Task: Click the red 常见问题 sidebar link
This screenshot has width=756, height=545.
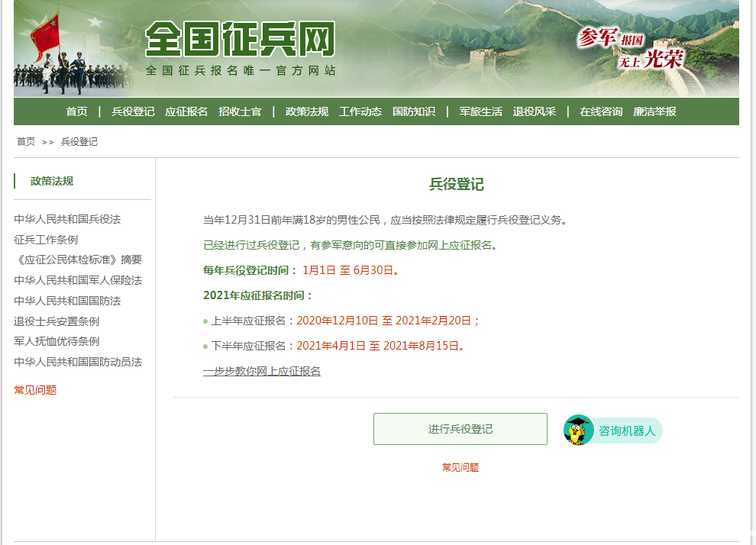Action: 35,390
